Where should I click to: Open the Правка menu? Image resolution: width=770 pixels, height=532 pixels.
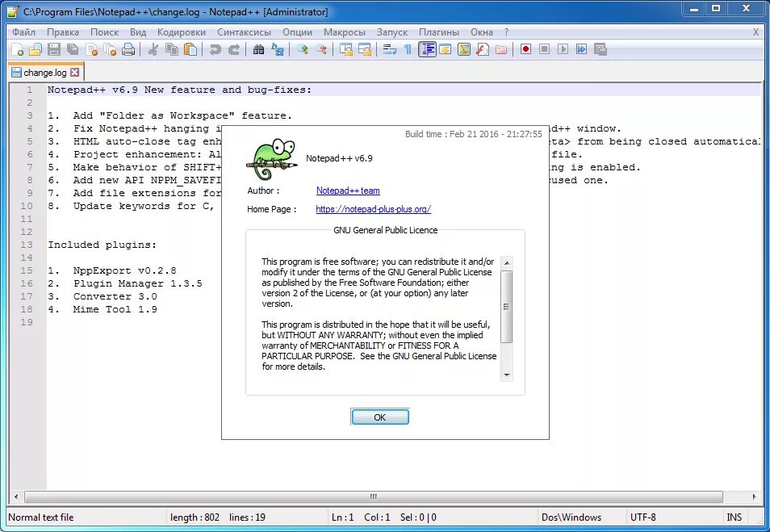click(63, 32)
